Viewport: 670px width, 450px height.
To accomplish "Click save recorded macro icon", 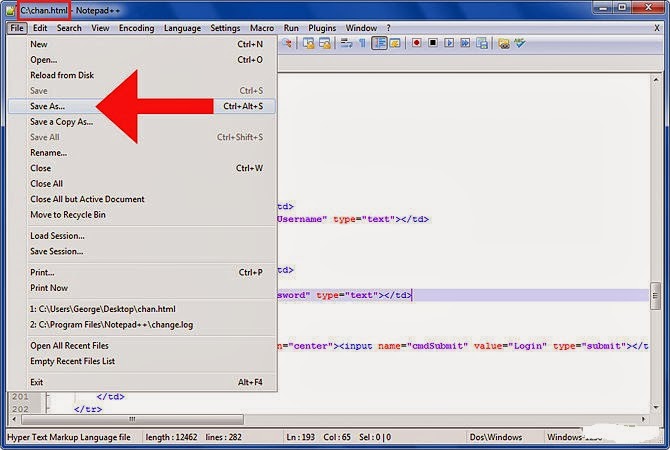I will pos(482,43).
